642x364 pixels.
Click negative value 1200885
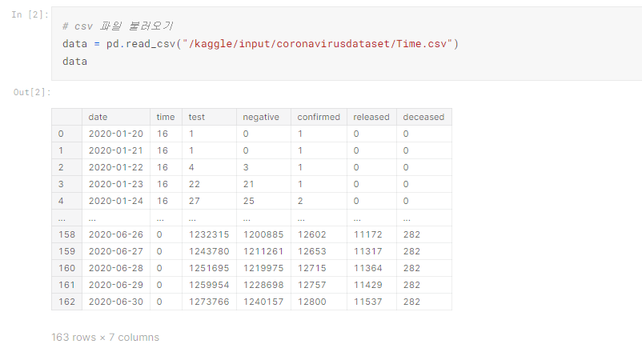point(263,234)
